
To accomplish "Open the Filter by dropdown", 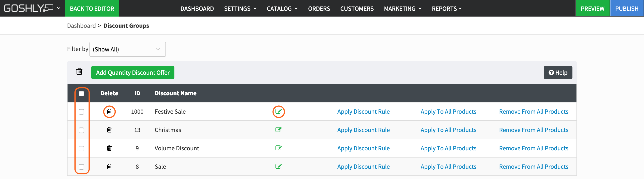I will pyautogui.click(x=127, y=49).
